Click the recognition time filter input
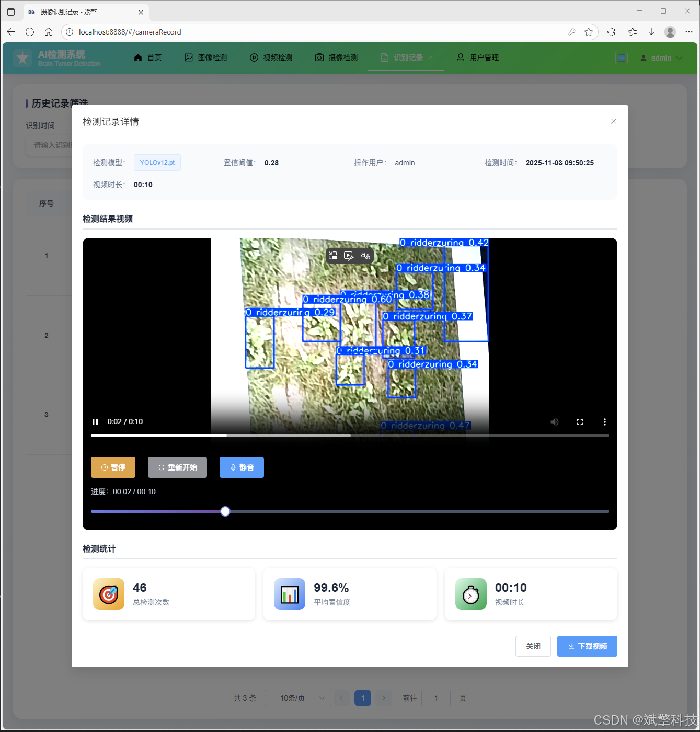Viewport: 700px width, 732px height. (x=49, y=145)
